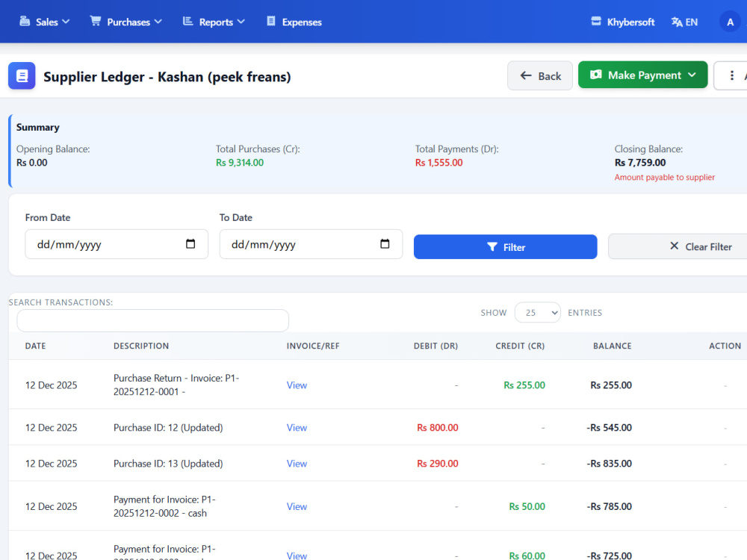Open the Khybersoft store link
The height and width of the screenshot is (560, 747).
click(623, 22)
